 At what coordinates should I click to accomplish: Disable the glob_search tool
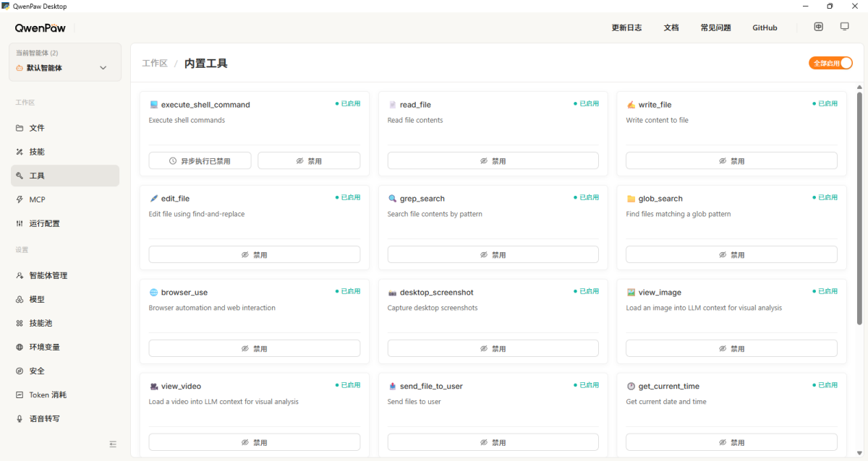click(x=731, y=254)
